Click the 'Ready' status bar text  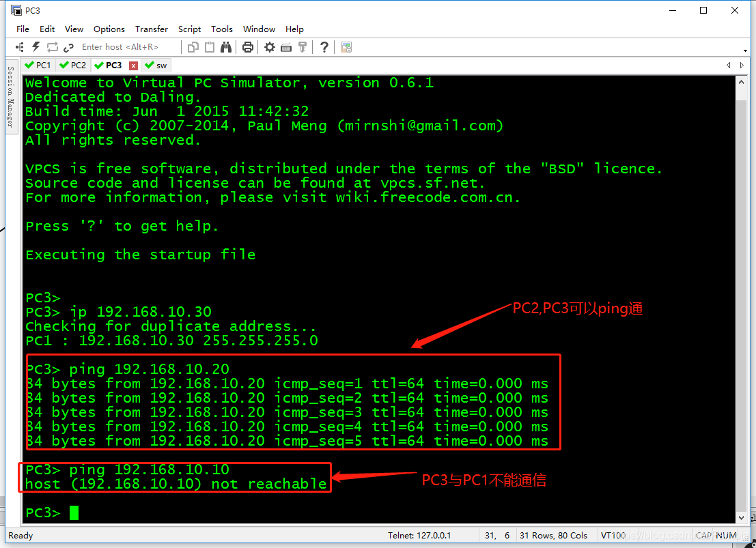(x=20, y=536)
